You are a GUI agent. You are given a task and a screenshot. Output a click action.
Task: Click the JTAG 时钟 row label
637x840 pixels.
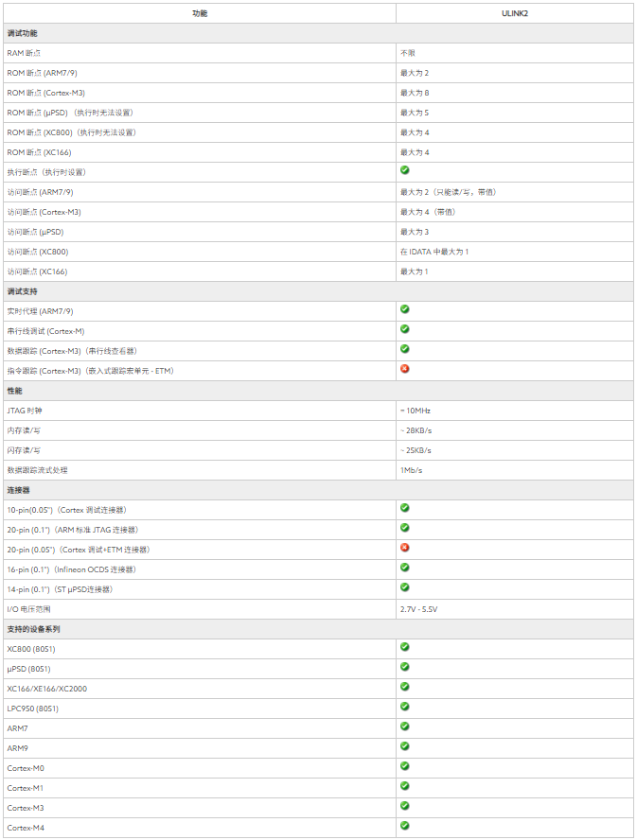pyautogui.click(x=25, y=411)
